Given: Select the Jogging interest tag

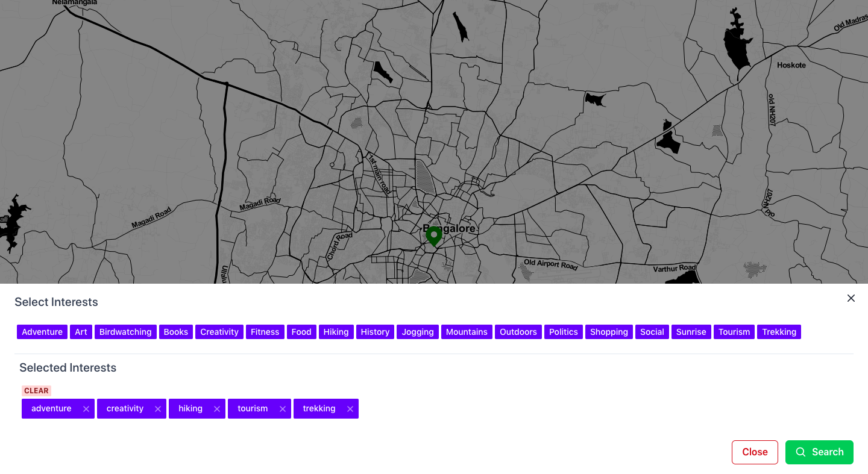Looking at the screenshot, I should [418, 332].
